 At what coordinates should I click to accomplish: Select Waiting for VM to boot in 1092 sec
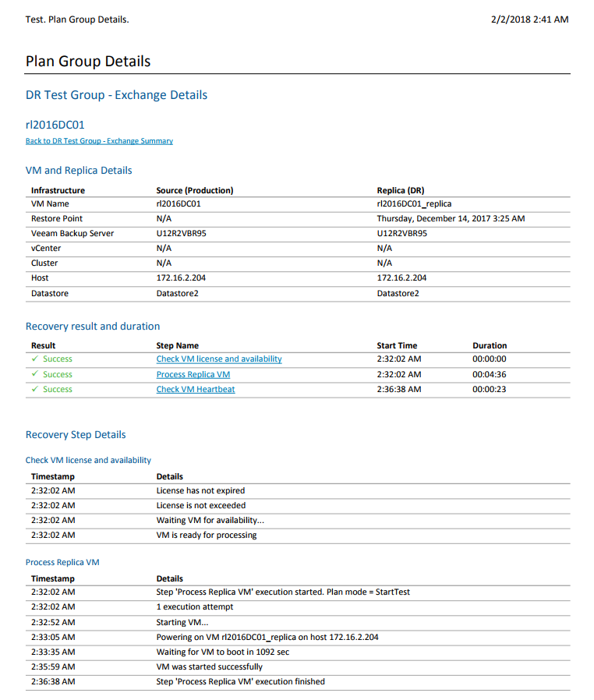pyautogui.click(x=223, y=652)
